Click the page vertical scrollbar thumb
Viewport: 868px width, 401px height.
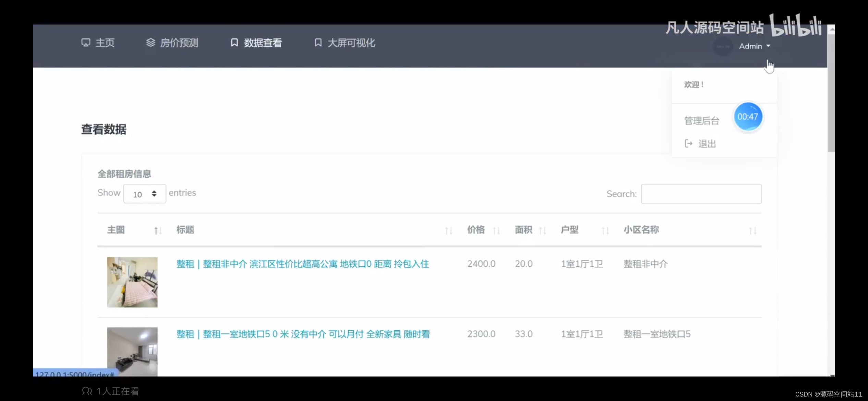(x=831, y=93)
